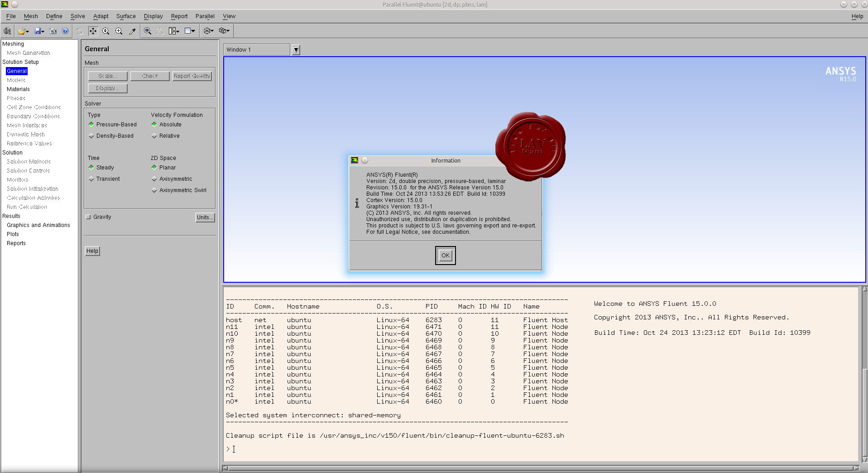Screen dimensions: 868x473
Task: Click the camera Save Picture icon
Action: [53, 31]
